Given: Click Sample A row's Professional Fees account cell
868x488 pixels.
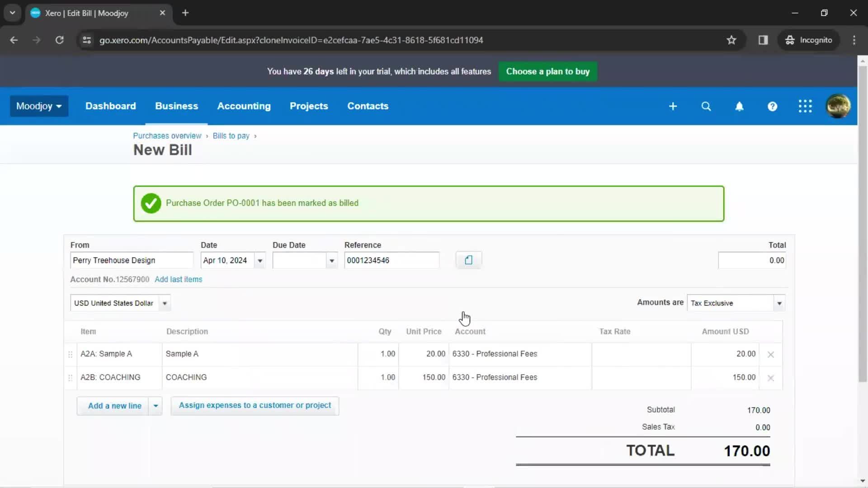Looking at the screenshot, I should click(520, 354).
